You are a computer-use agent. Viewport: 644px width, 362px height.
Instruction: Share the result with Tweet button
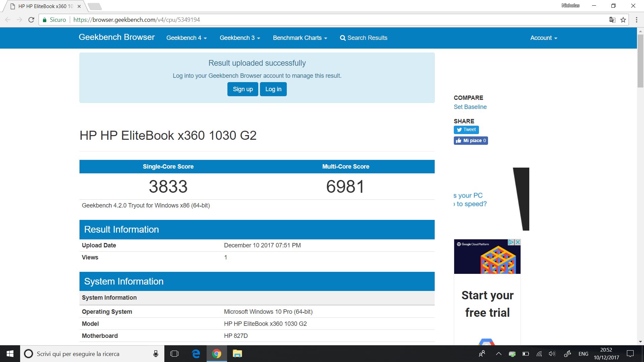click(466, 130)
